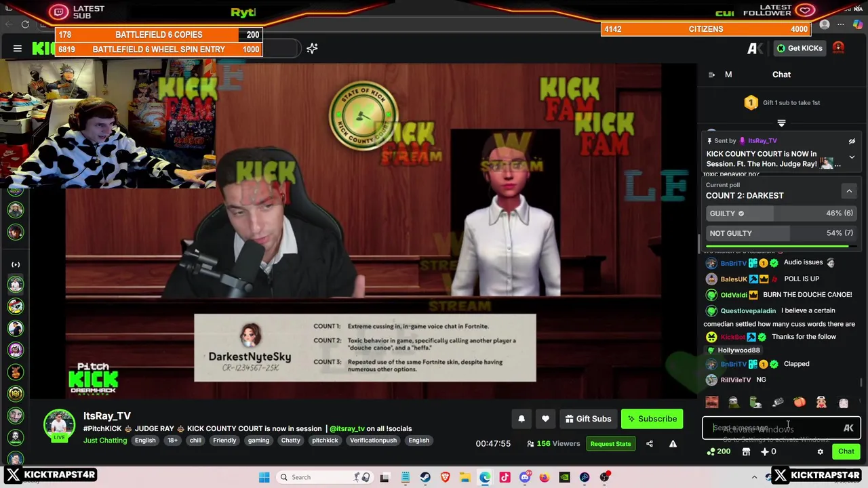The image size is (868, 488).
Task: Click the sparkle KICKs balance showing 0
Action: tap(768, 451)
